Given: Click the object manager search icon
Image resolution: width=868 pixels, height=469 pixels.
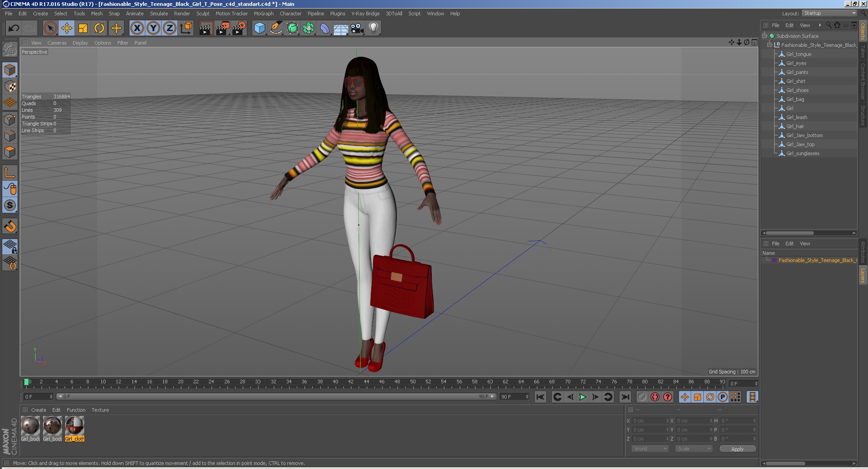Looking at the screenshot, I should tap(829, 25).
